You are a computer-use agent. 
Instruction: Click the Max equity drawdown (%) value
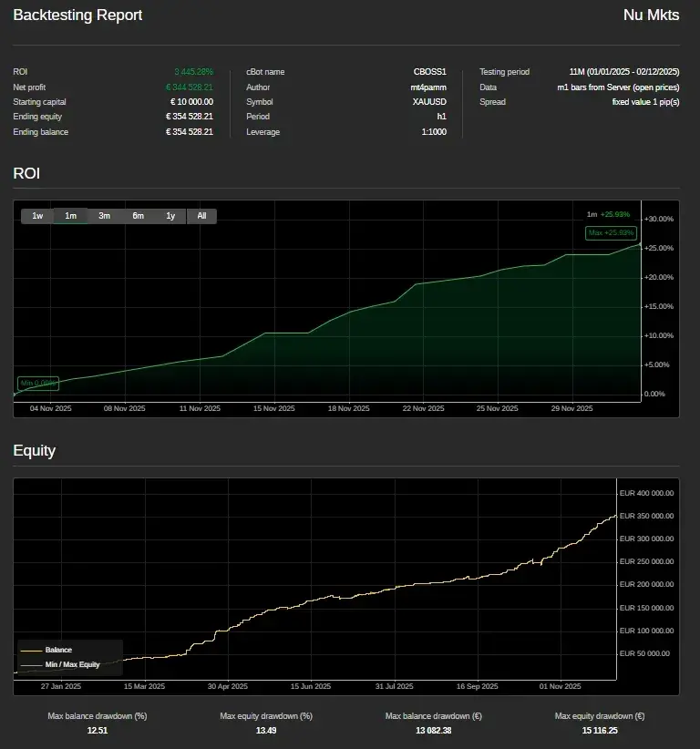click(266, 730)
